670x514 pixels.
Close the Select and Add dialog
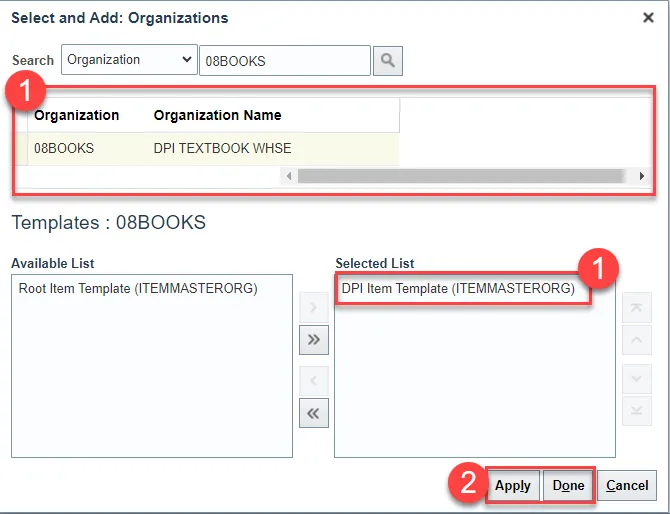point(648,18)
